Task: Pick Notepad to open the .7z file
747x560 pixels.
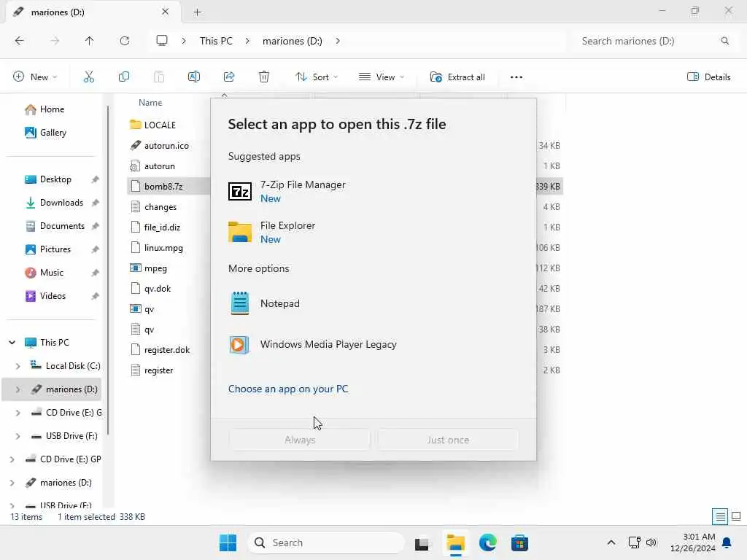Action: click(373, 303)
